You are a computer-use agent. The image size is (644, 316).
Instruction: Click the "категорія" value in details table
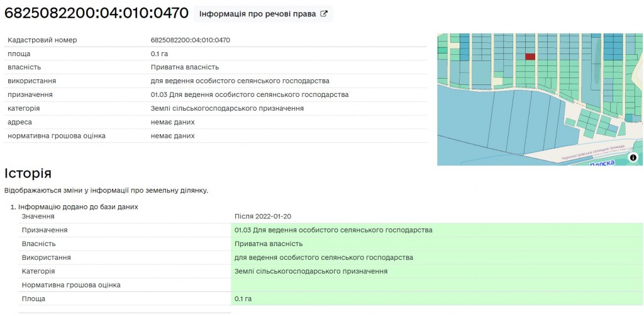(227, 109)
